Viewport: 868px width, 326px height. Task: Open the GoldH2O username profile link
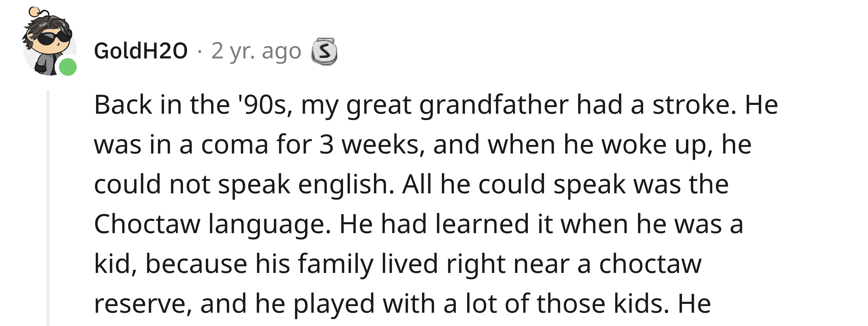coord(141,51)
